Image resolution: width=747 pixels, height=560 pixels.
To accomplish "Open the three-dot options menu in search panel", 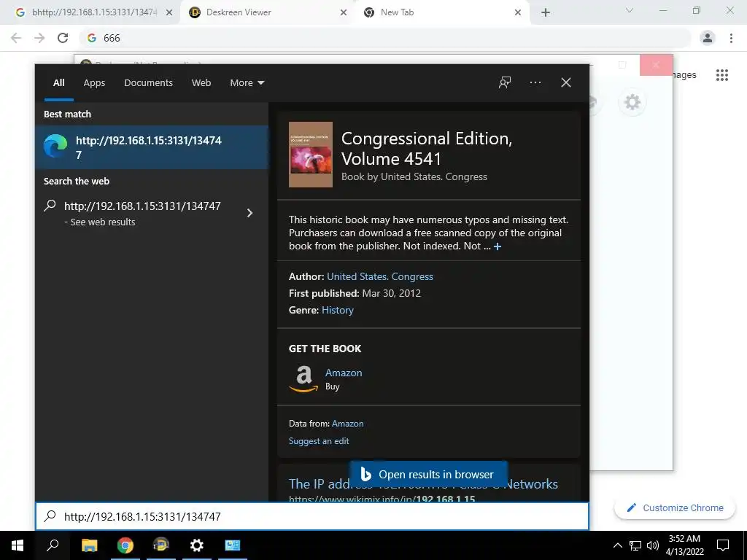I will pos(535,82).
